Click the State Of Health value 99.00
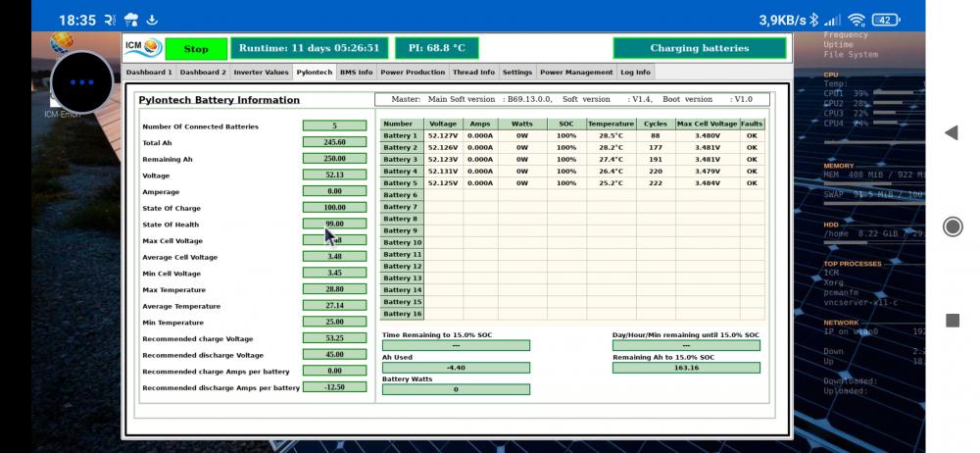980x453 pixels. [334, 224]
